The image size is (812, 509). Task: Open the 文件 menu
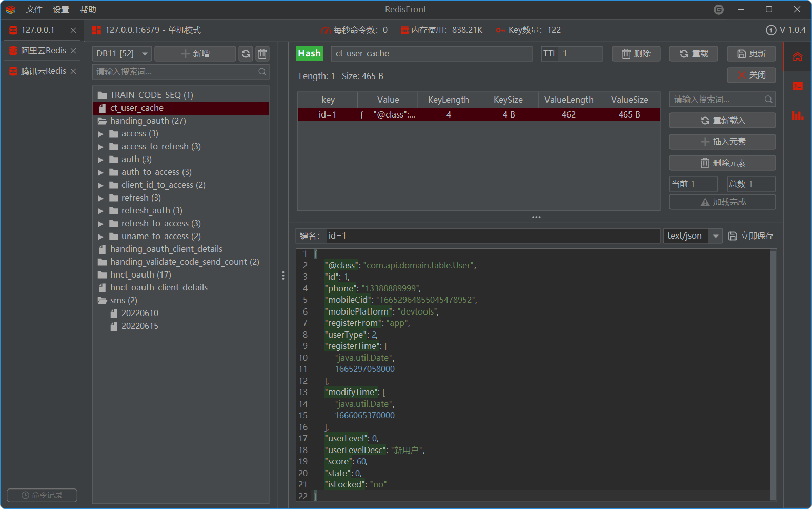click(x=34, y=10)
